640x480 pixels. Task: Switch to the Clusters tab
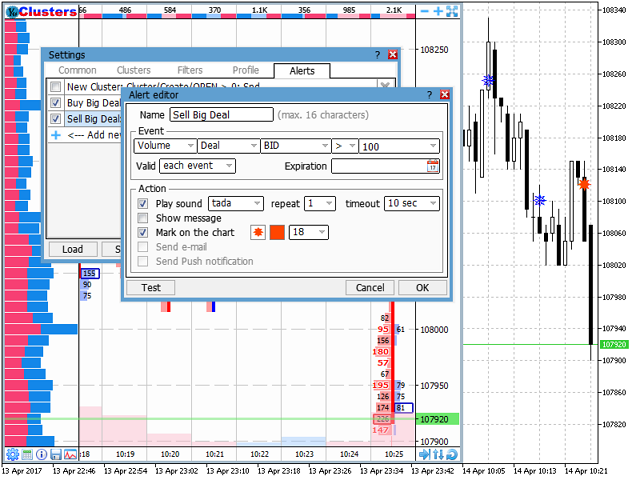coord(133,70)
